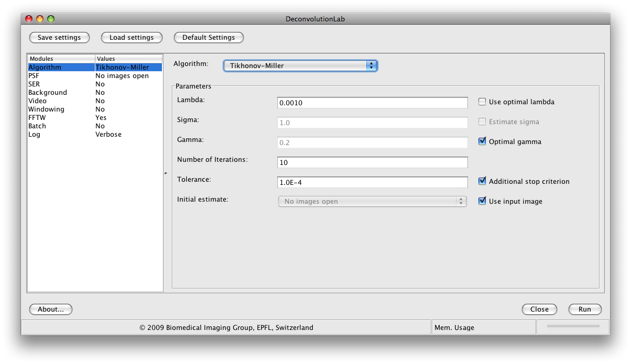Open the Algorithm dropdown menu
This screenshot has height=364, width=631.
[x=300, y=65]
